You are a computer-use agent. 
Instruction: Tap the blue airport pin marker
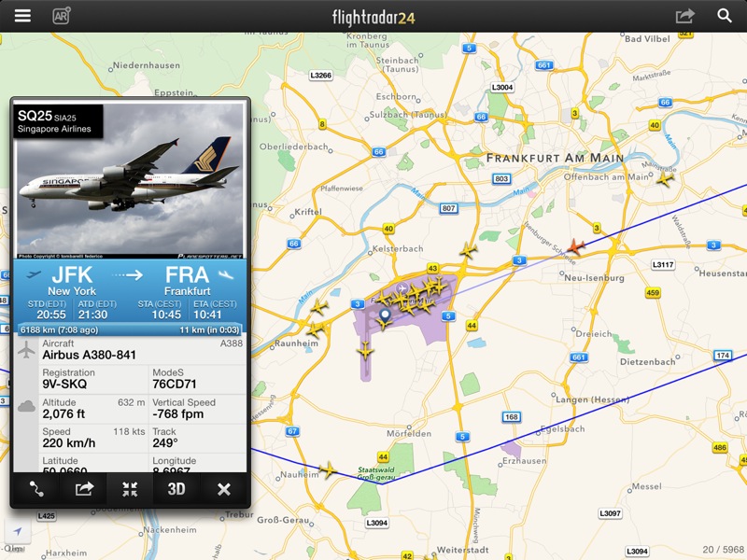[385, 315]
